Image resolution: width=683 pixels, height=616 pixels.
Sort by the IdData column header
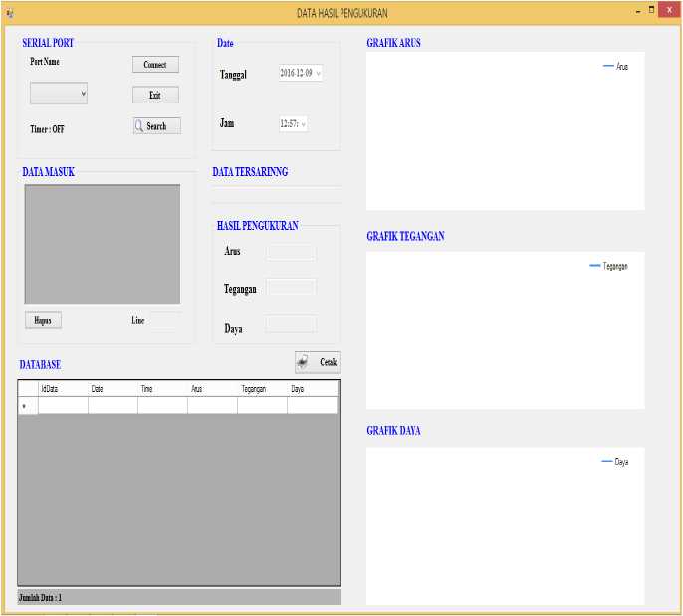click(63, 389)
